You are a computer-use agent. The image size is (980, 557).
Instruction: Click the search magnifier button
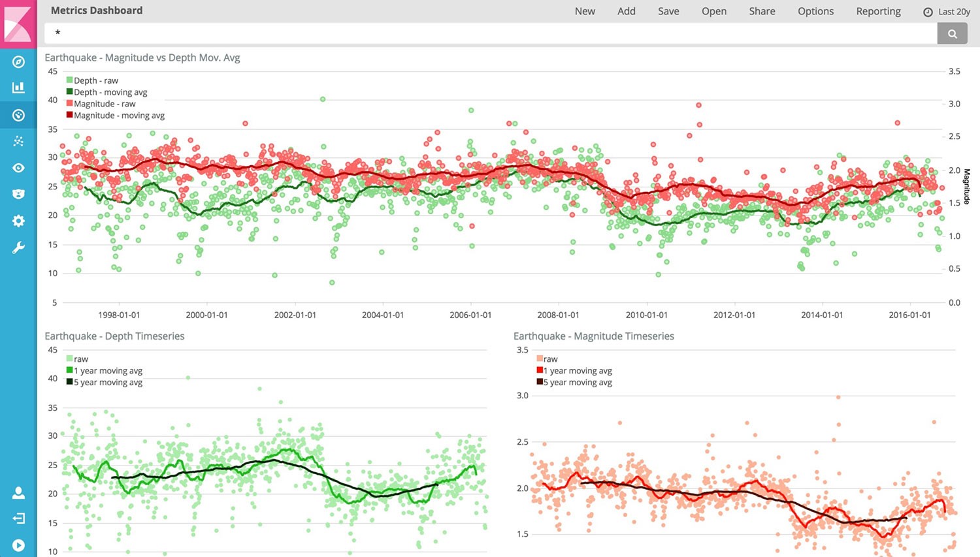[952, 33]
